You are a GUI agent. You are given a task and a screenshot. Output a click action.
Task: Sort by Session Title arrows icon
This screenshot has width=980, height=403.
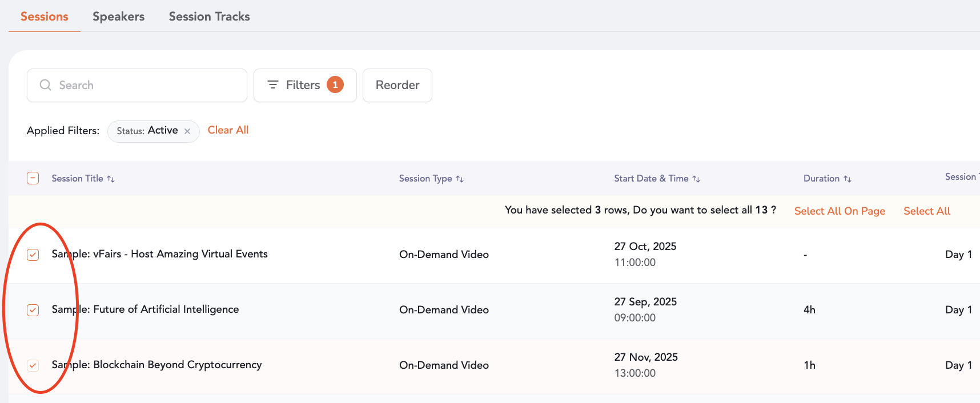[x=111, y=179]
